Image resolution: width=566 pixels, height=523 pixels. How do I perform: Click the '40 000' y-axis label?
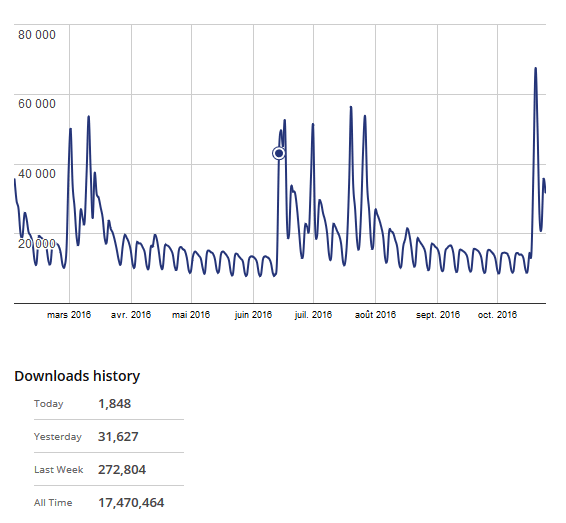[37, 174]
